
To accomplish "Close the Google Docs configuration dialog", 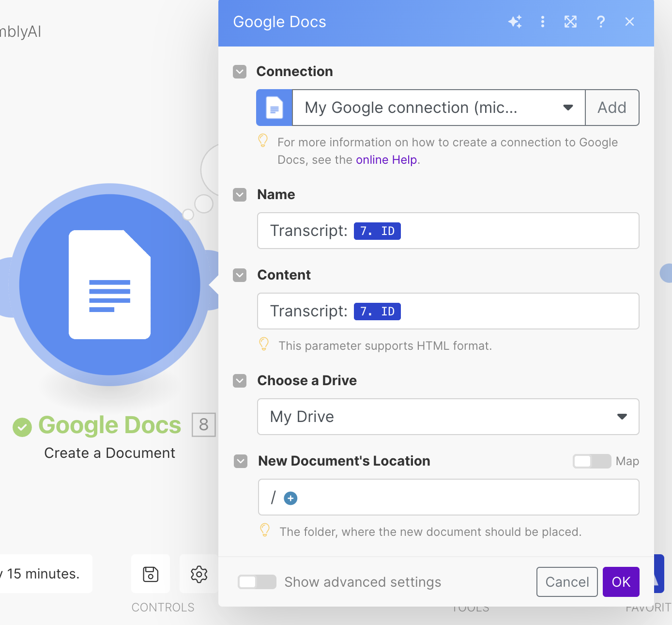I will 629,22.
